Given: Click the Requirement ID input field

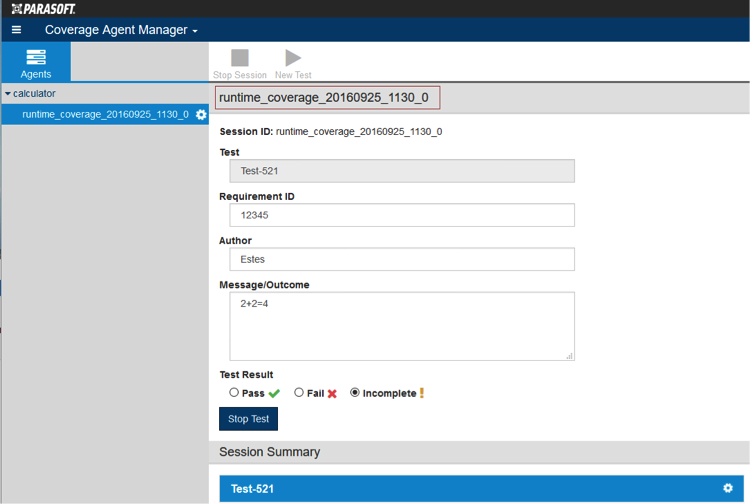Looking at the screenshot, I should (402, 215).
